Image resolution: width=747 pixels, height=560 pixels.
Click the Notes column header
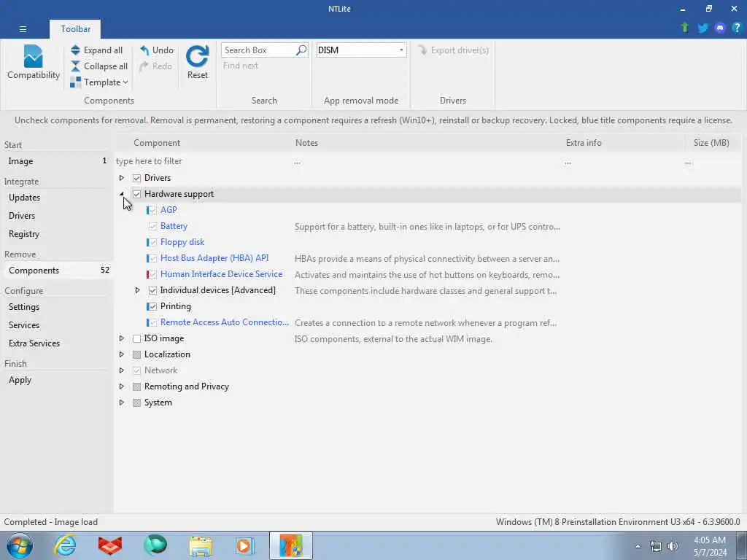point(306,143)
